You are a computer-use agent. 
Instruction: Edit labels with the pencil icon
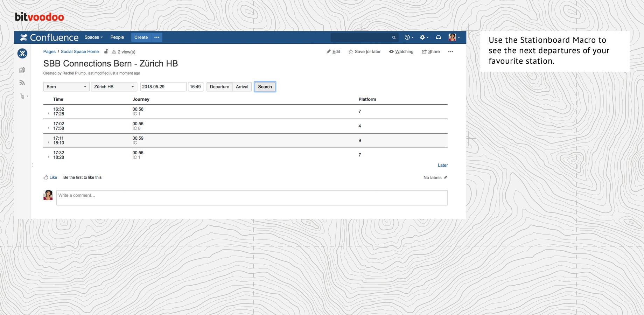pos(446,177)
